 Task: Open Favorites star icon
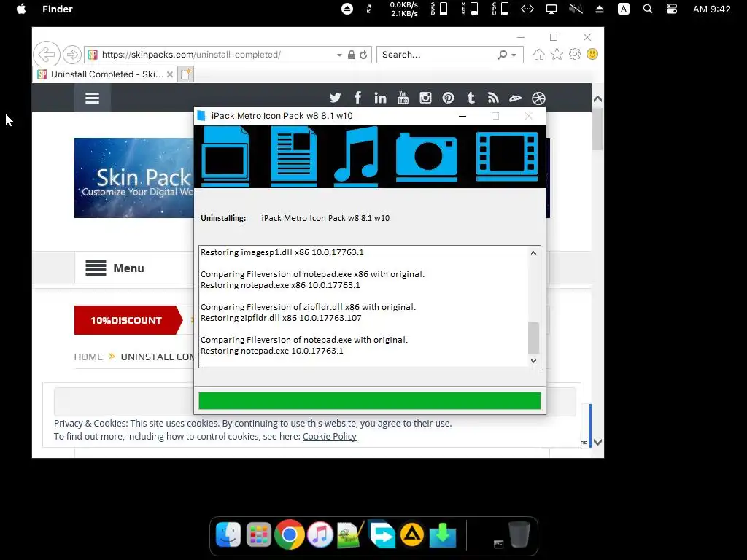557,54
